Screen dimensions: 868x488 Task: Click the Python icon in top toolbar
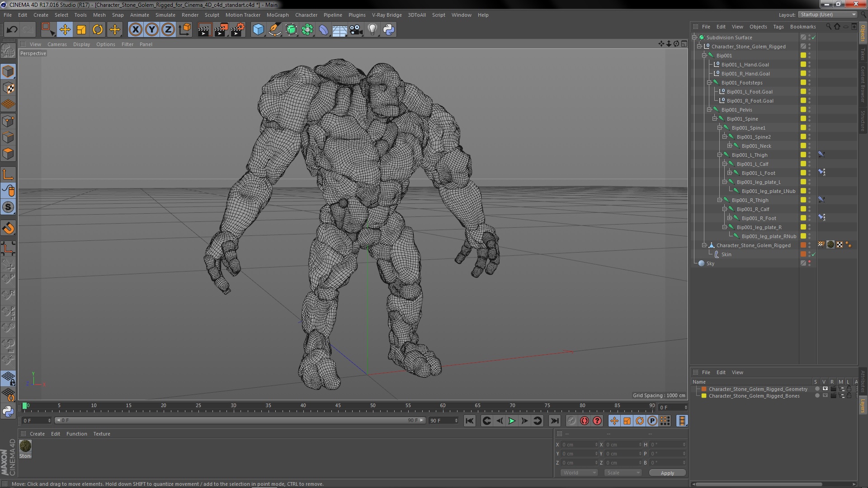[389, 30]
